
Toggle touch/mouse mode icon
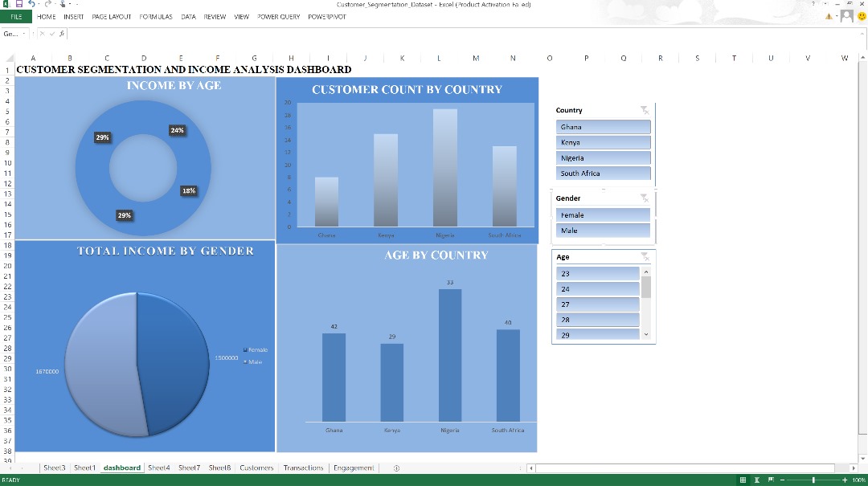(x=63, y=4)
